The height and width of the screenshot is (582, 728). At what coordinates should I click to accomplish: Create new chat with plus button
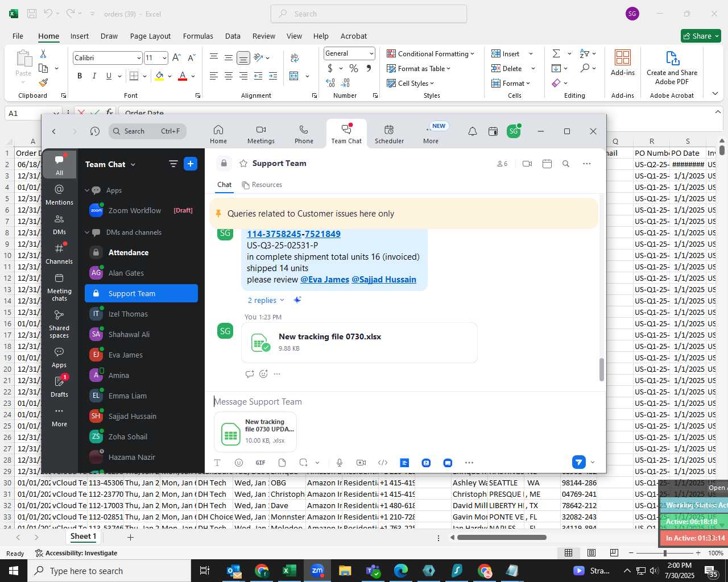(x=191, y=164)
